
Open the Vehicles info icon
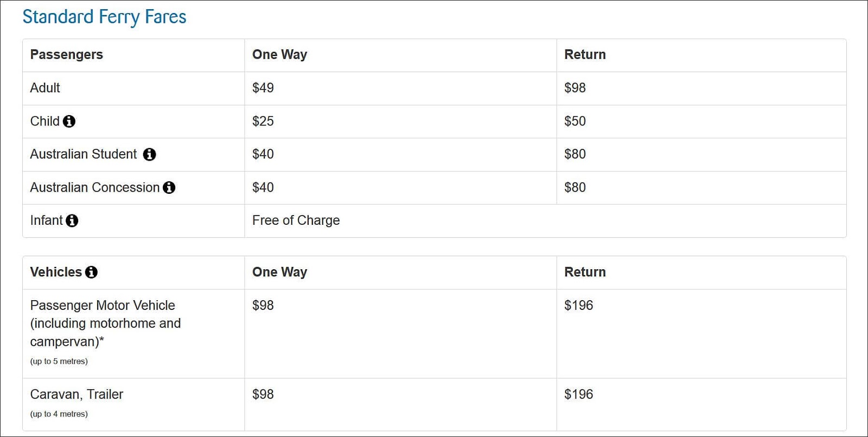point(91,273)
